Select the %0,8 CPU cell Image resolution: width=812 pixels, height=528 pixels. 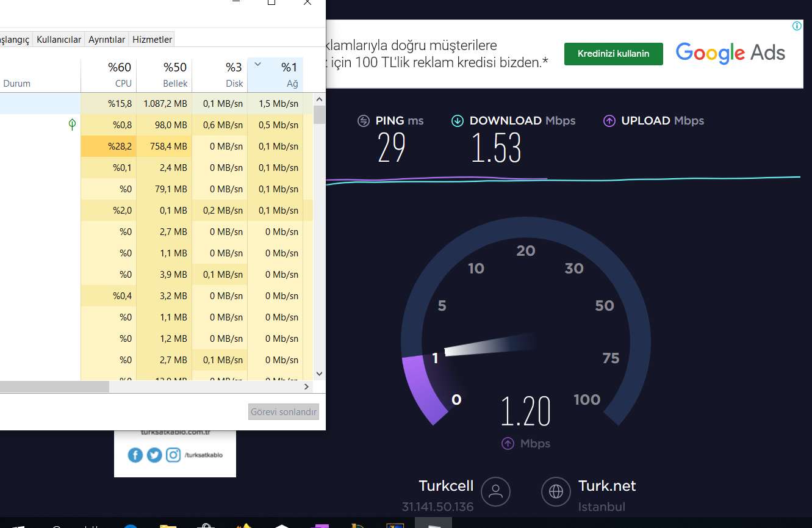click(x=109, y=125)
